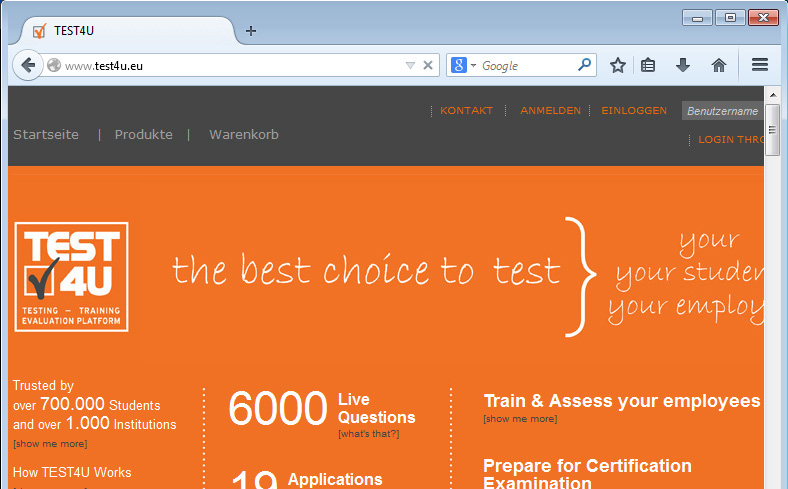Click the what's that? link

369,434
